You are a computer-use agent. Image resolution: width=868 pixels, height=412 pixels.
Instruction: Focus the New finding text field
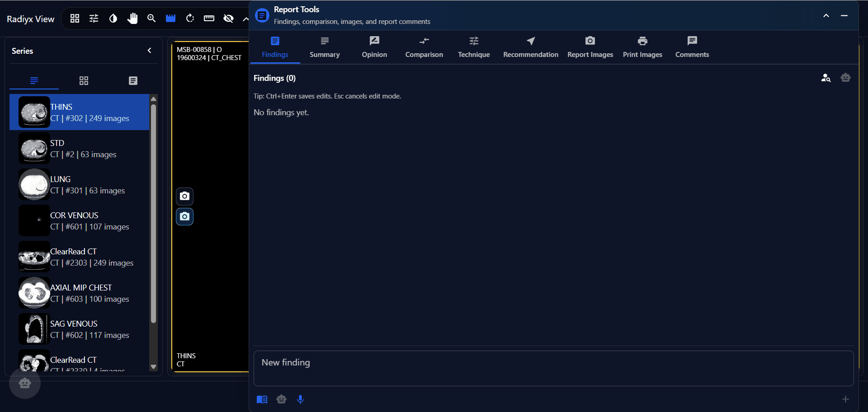pos(553,368)
